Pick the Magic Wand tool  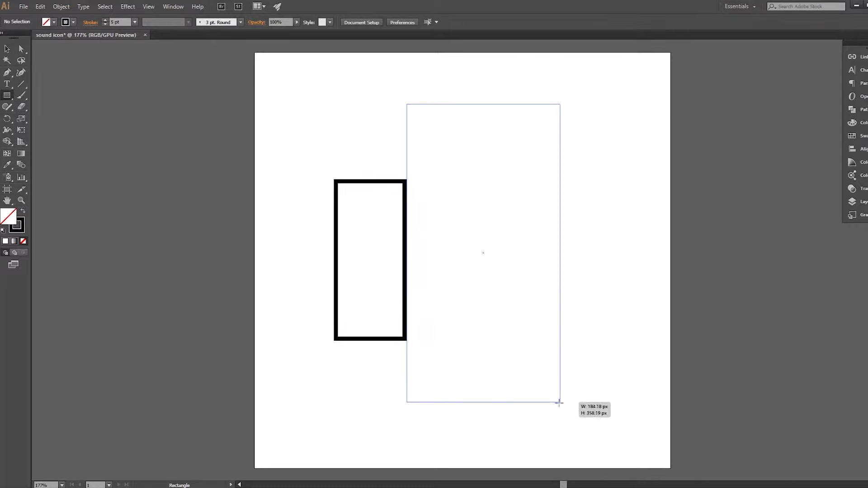click(x=7, y=61)
